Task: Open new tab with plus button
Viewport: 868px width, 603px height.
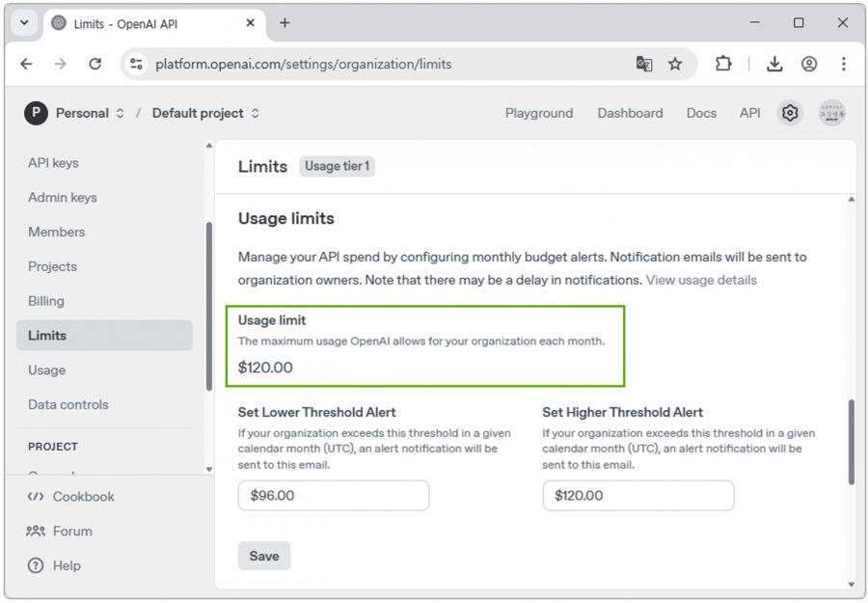Action: point(285,23)
